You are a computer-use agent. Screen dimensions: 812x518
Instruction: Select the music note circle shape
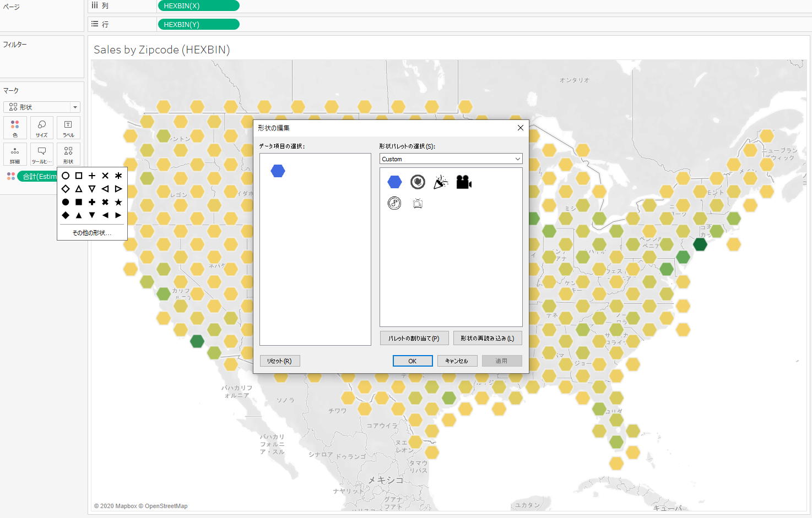pos(394,204)
